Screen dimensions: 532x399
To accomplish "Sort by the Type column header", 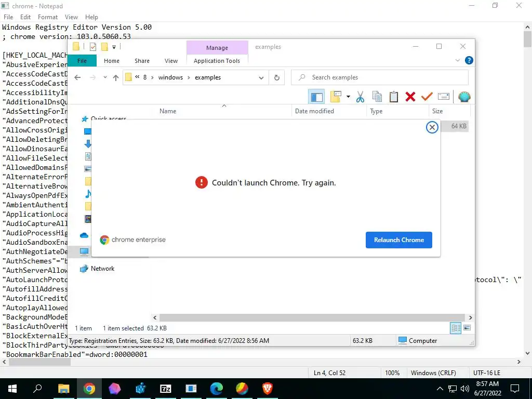I will click(376, 111).
